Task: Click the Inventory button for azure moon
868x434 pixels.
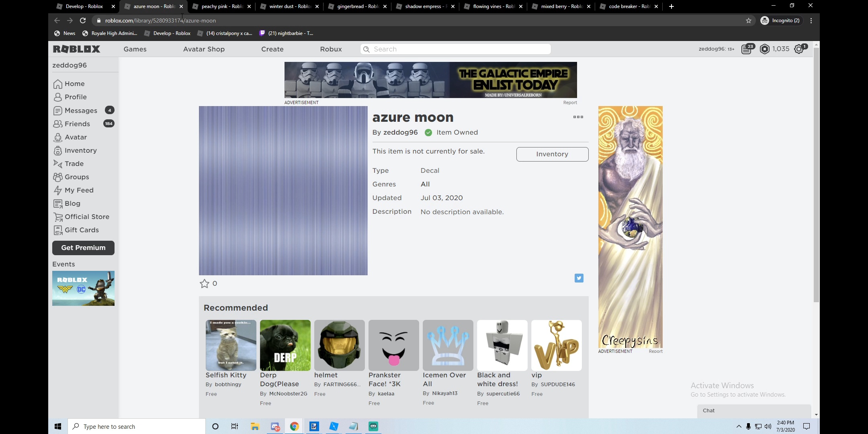Action: (552, 154)
